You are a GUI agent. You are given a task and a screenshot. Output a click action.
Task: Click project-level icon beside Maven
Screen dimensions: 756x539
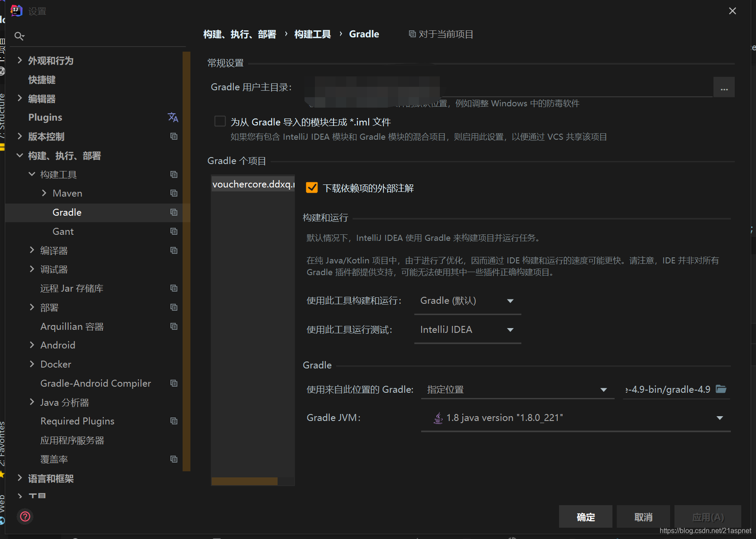174,193
